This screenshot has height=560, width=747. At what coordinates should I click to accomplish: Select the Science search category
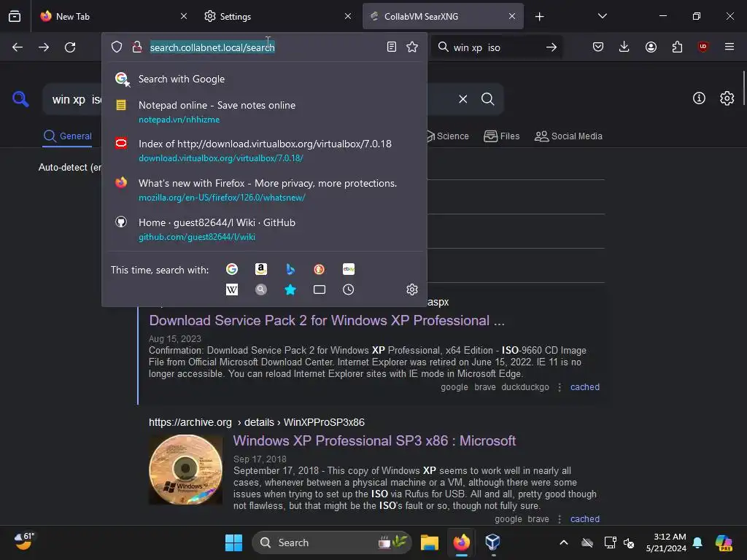click(x=447, y=136)
